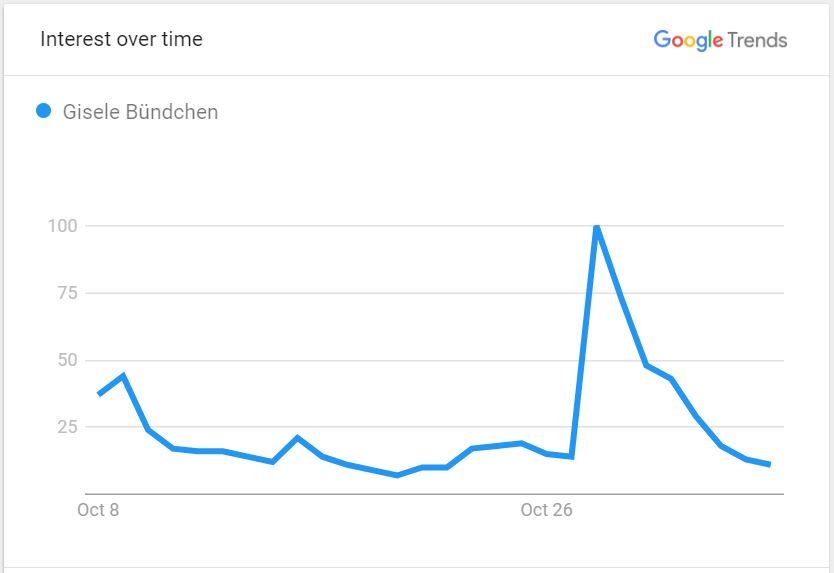The image size is (834, 573).
Task: Click the blue legend dot for Gisele Bündchen
Action: click(x=44, y=111)
